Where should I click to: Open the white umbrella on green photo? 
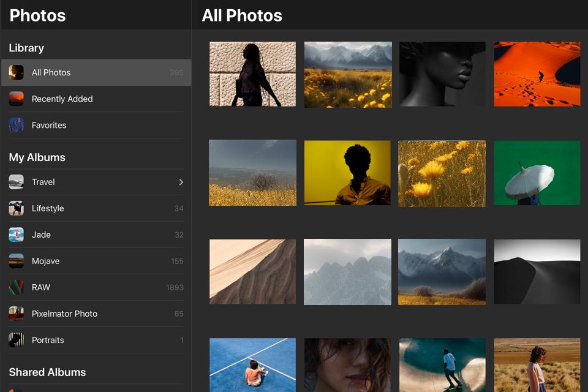[x=537, y=173]
